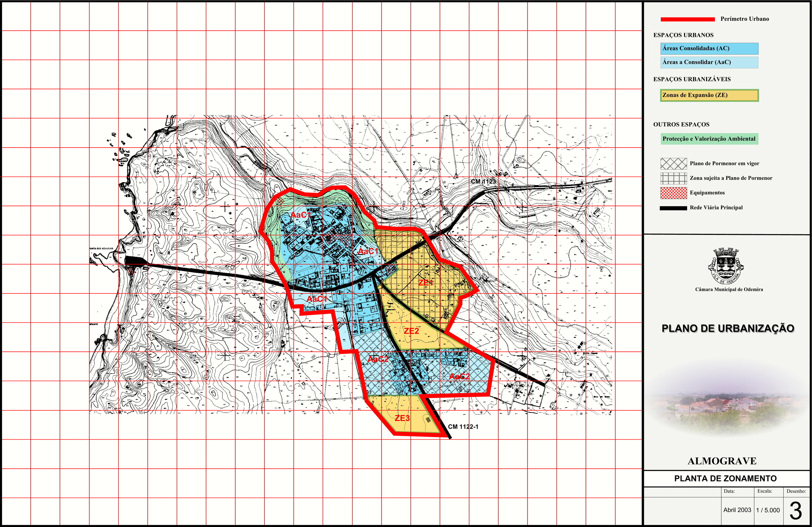Click the Câmara Municipal de Odemira coat of arms
Image resolution: width=812 pixels, height=527 pixels.
tap(726, 265)
